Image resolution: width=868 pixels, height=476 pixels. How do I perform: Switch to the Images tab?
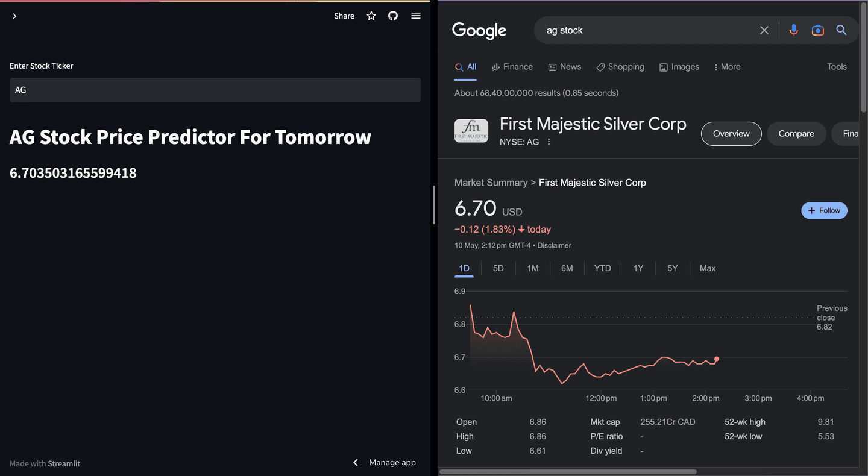679,67
